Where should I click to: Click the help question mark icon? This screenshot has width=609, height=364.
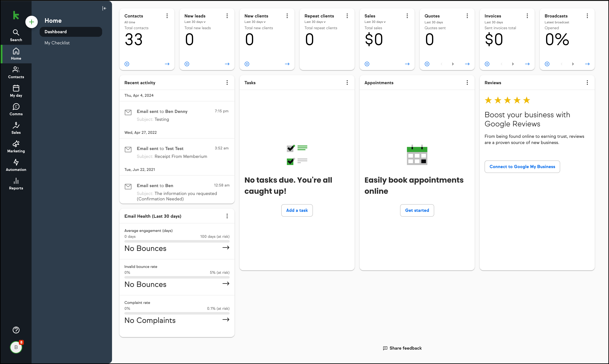tap(16, 330)
